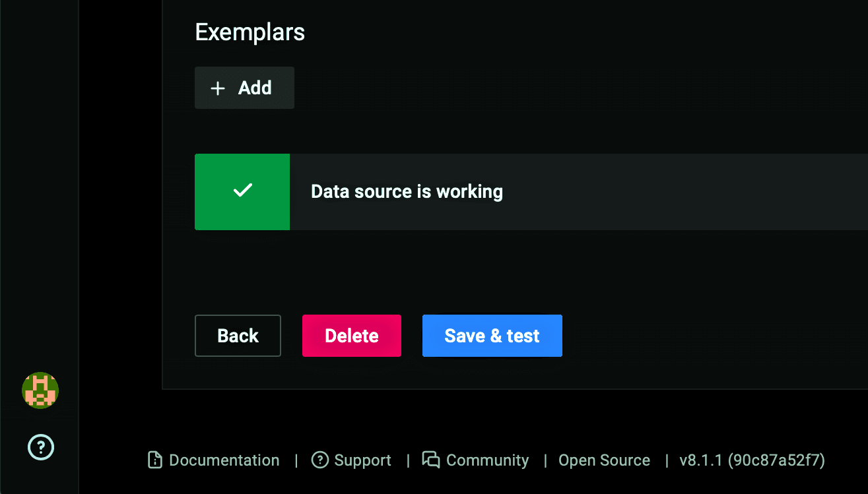Click the Community chat bubbles icon
868x494 pixels.
click(x=431, y=460)
